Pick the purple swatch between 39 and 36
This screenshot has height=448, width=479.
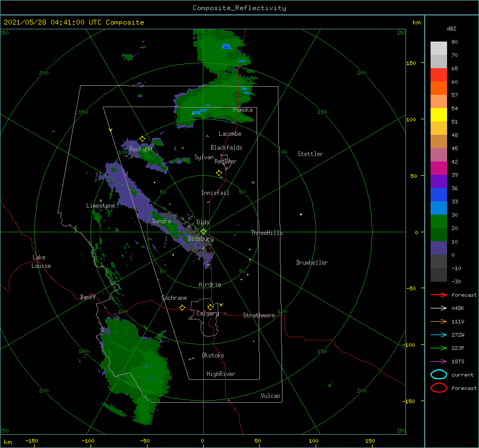(439, 182)
